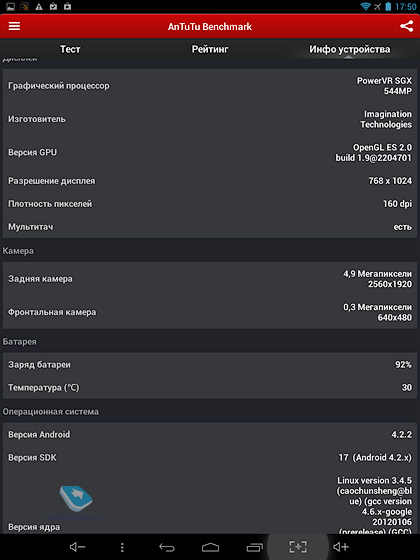Click the battery indicator in status bar
This screenshot has width=420, height=560.
pos(388,6)
